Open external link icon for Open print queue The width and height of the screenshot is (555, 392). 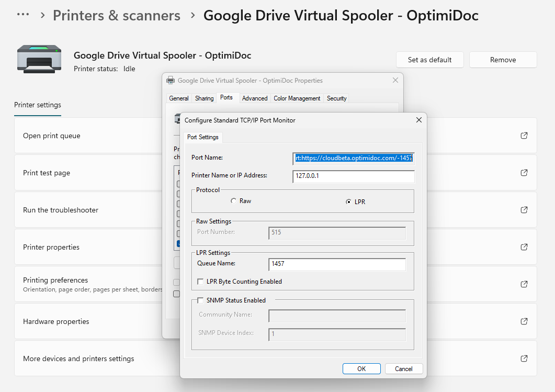coord(524,136)
